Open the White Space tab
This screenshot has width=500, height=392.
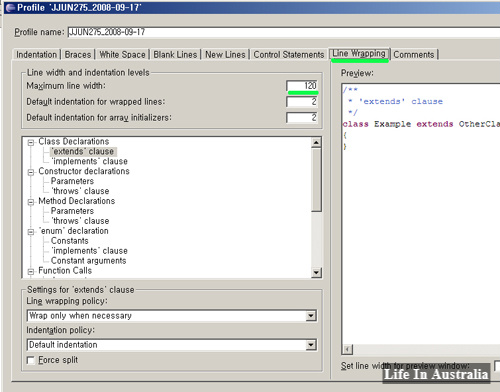pyautogui.click(x=122, y=54)
